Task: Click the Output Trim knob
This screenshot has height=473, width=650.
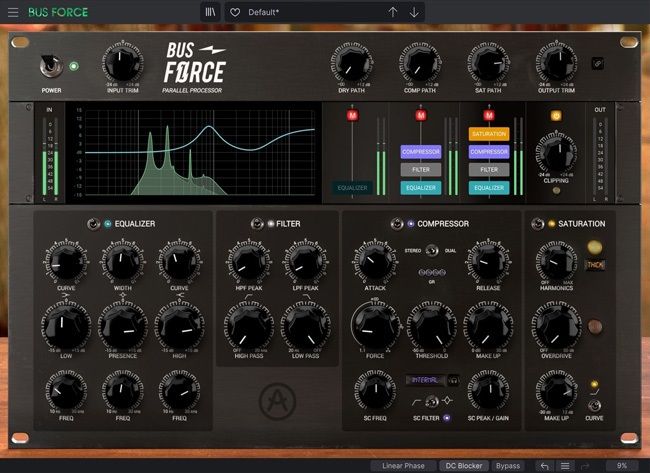Action: tap(556, 63)
